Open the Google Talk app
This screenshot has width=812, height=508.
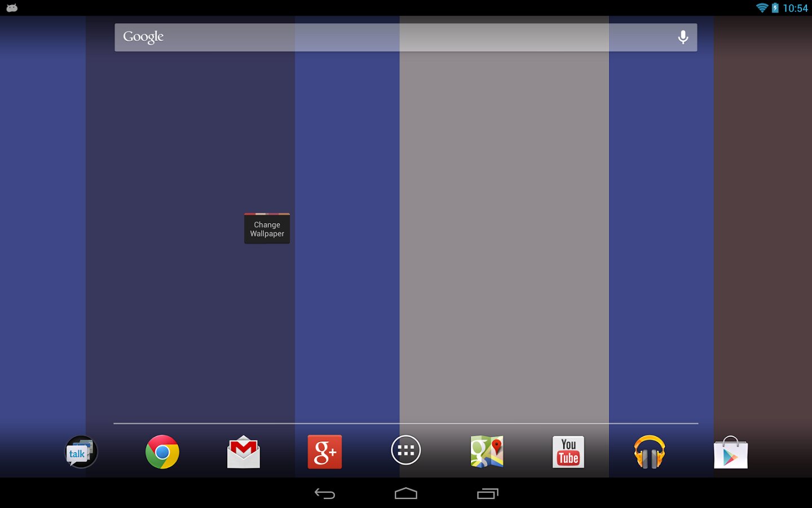pyautogui.click(x=81, y=452)
